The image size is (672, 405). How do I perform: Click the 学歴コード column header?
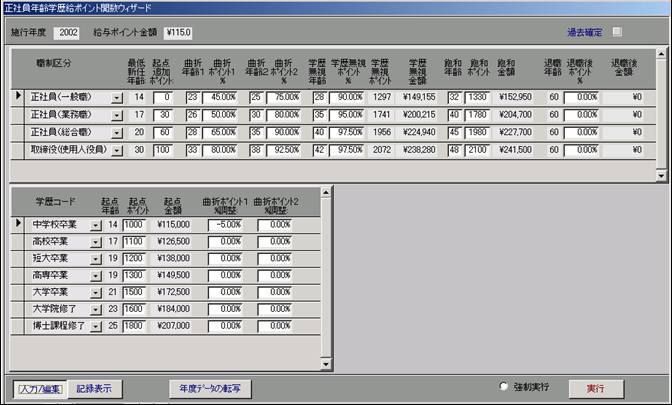pos(55,201)
